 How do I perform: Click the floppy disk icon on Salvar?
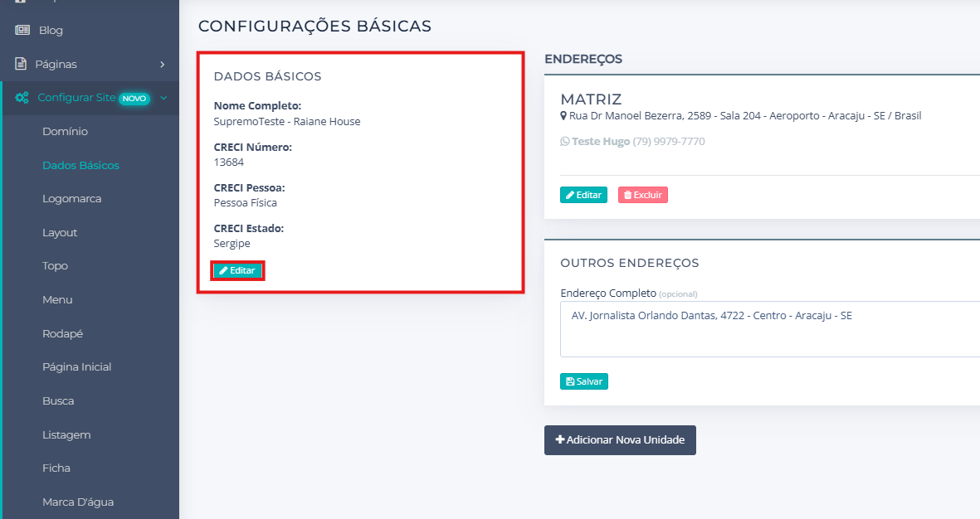tap(570, 381)
